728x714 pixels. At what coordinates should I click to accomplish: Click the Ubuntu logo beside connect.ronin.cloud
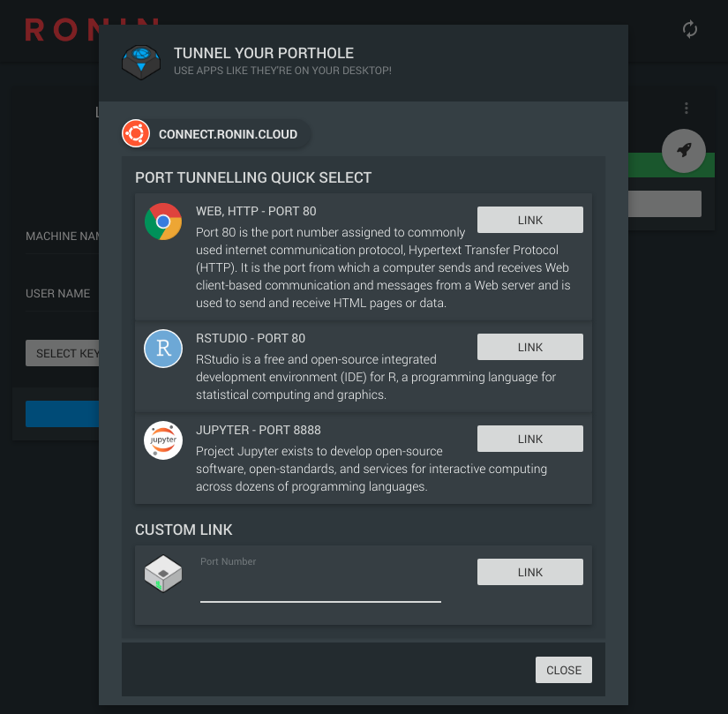pos(136,133)
